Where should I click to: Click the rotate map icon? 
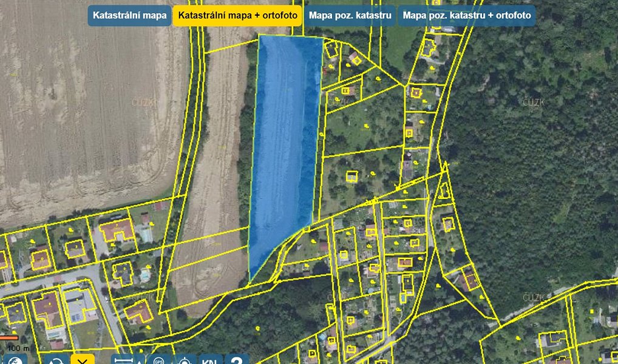coord(56,359)
